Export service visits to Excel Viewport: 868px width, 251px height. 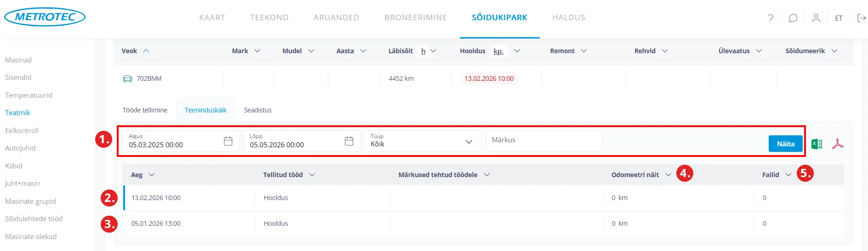(x=817, y=144)
